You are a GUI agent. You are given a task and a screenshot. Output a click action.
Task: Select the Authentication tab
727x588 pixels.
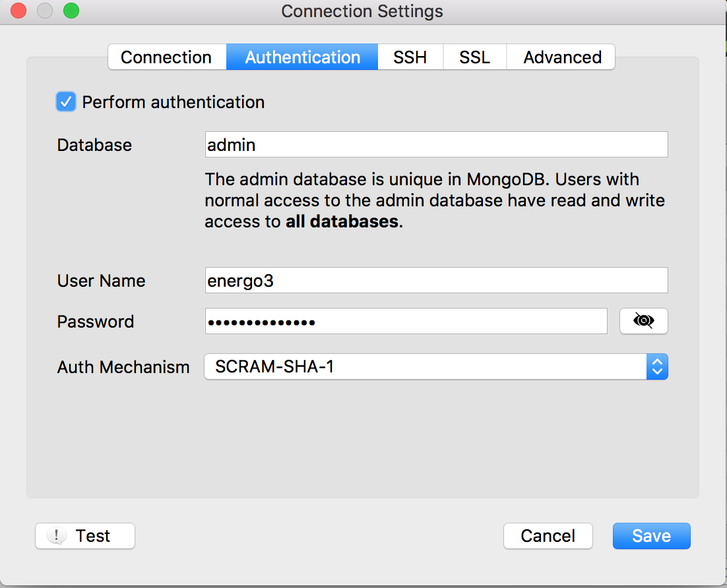(302, 57)
